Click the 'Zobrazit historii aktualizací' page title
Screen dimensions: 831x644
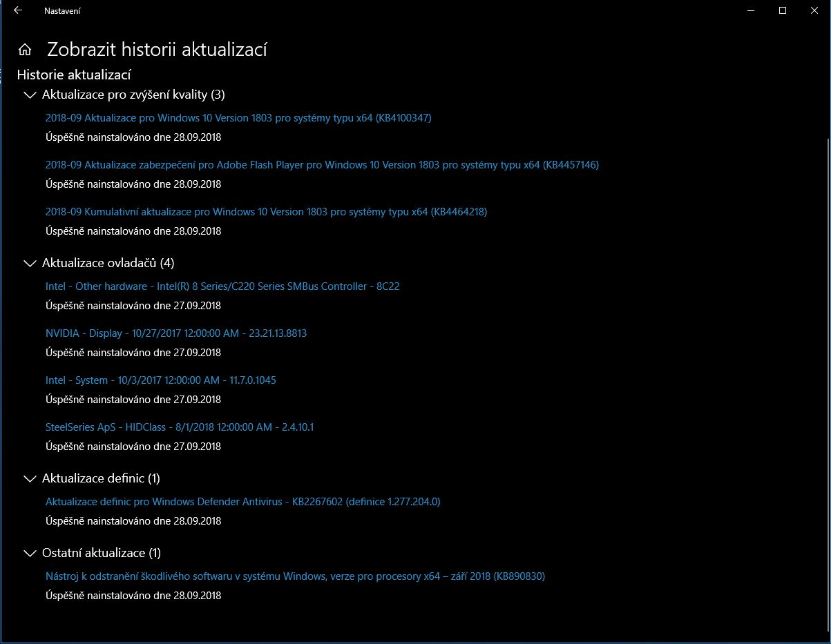point(157,50)
